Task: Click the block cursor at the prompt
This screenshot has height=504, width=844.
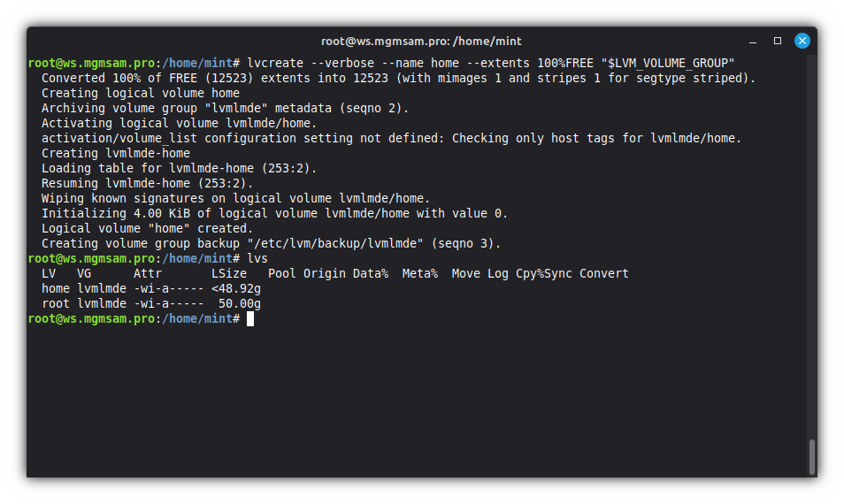Action: (x=250, y=318)
